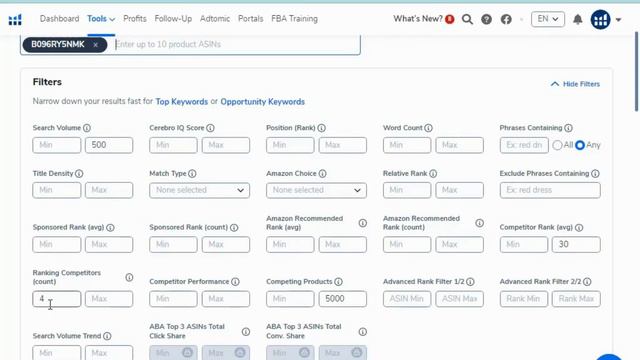Click the Search Volume Max field
Image resolution: width=640 pixels, height=360 pixels.
pos(109,145)
